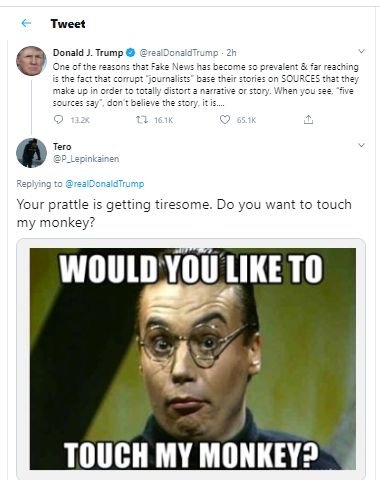Expand options chevron on Tero's reply
This screenshot has width=380, height=480.
coord(361,145)
